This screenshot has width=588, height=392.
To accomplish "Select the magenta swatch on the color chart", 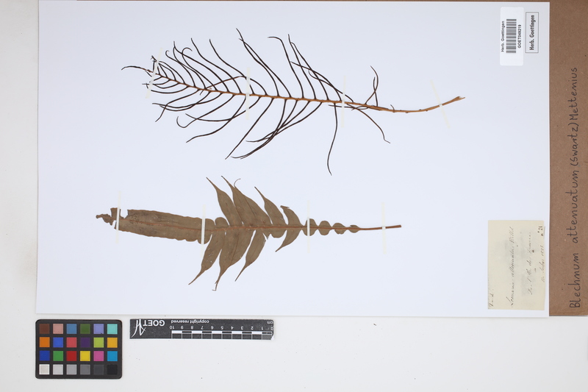I will [x=98, y=356].
